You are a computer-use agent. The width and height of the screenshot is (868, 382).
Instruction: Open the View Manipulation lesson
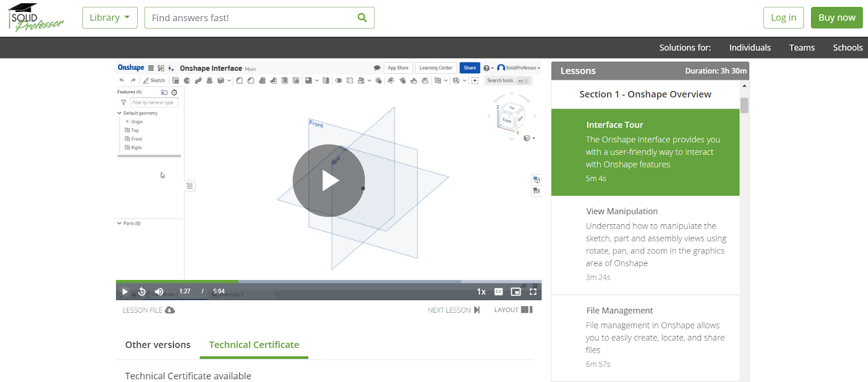coord(646,245)
